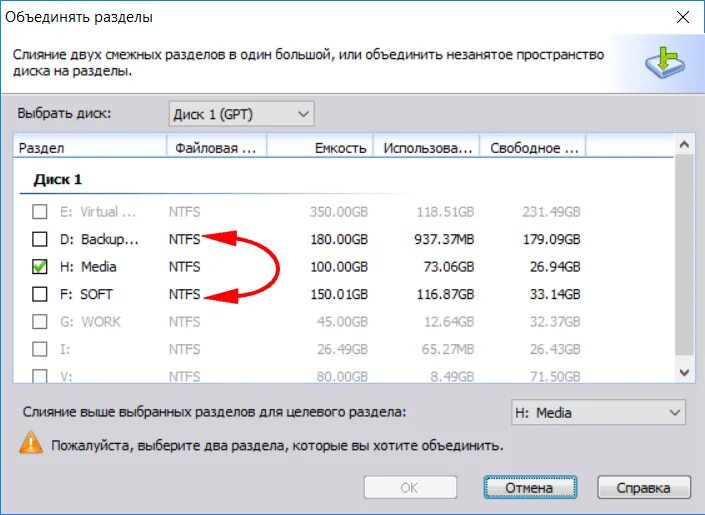This screenshot has height=515, width=705.
Task: Click the 73.06GB used value
Action: pyautogui.click(x=449, y=266)
